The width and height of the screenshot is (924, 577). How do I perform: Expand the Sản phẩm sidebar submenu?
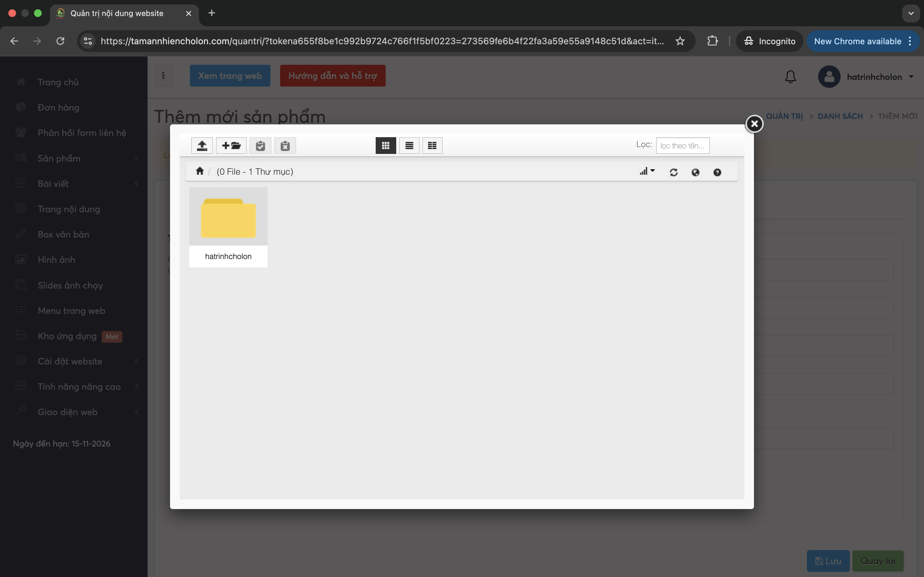click(x=76, y=158)
